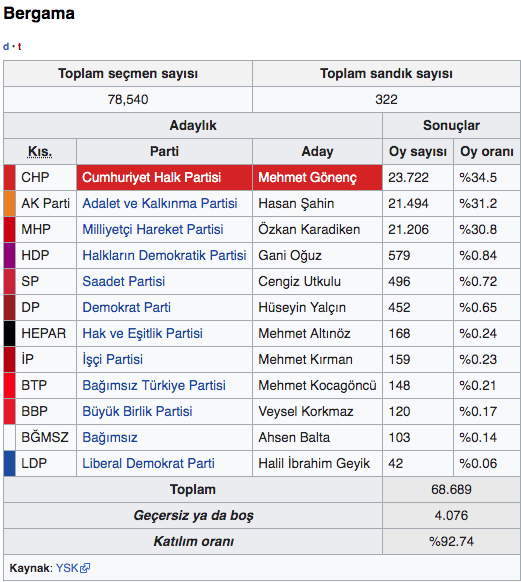The width and height of the screenshot is (521, 582).
Task: Click the Bergama section heading
Action: click(x=39, y=13)
